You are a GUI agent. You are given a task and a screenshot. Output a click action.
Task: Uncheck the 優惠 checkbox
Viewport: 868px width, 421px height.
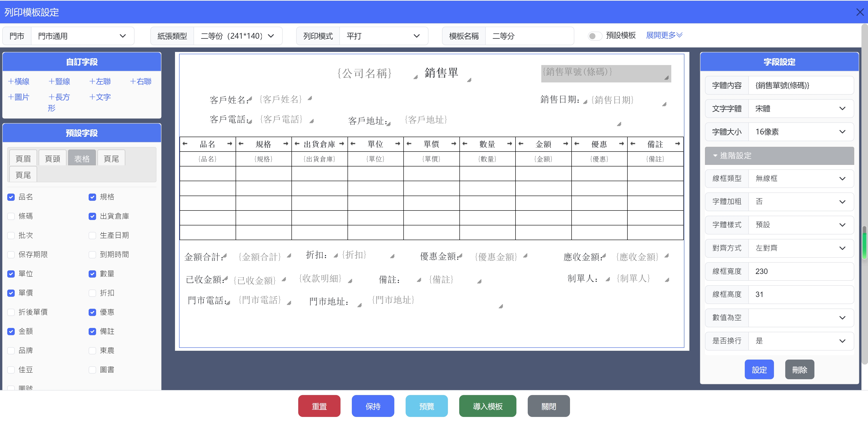coord(92,312)
